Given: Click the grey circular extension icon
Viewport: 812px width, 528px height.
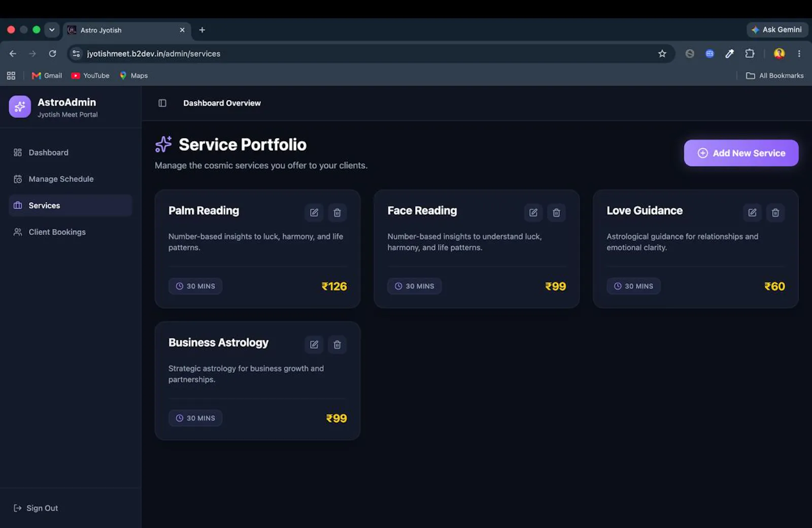Looking at the screenshot, I should click(x=690, y=53).
